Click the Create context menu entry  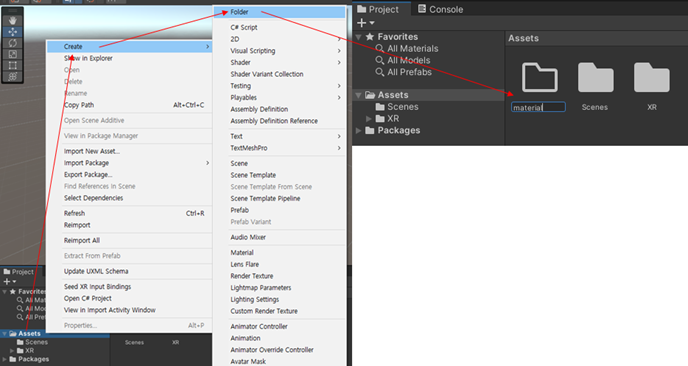[x=129, y=47]
